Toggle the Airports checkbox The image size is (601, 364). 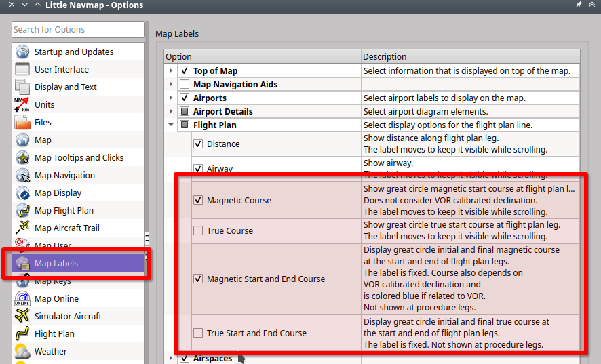[185, 98]
